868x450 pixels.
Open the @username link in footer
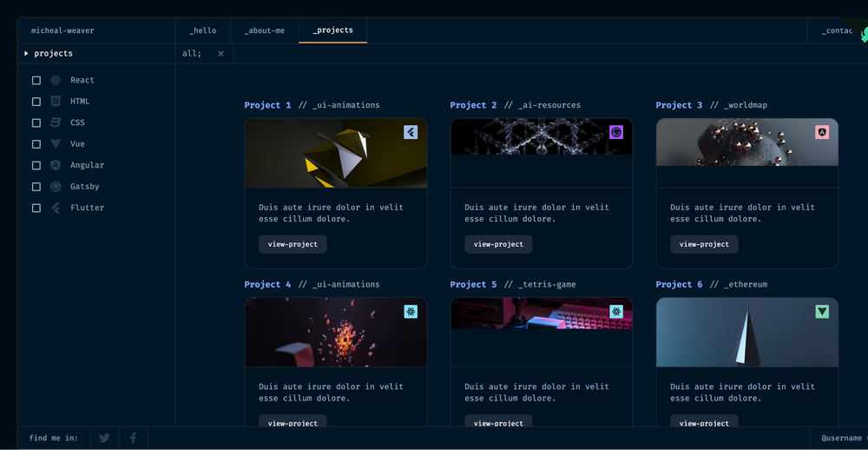click(x=841, y=438)
